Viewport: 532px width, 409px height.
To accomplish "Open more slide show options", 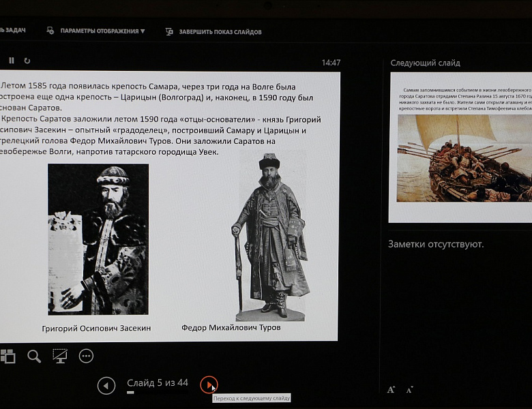I will coord(86,356).
